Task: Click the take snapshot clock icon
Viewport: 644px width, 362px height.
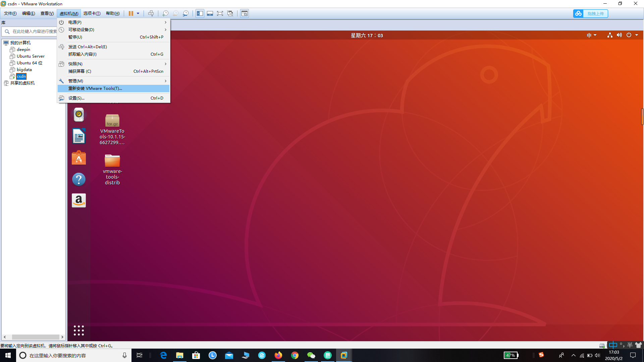Action: coord(165,13)
